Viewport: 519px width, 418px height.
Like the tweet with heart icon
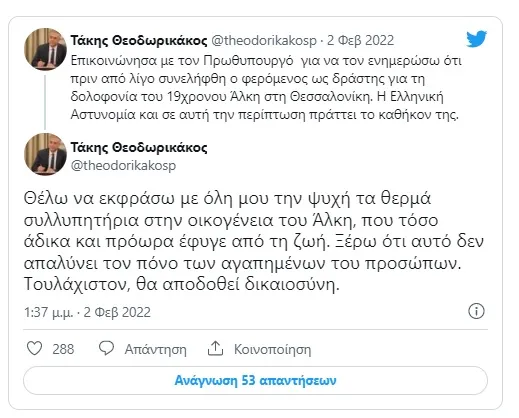34,348
